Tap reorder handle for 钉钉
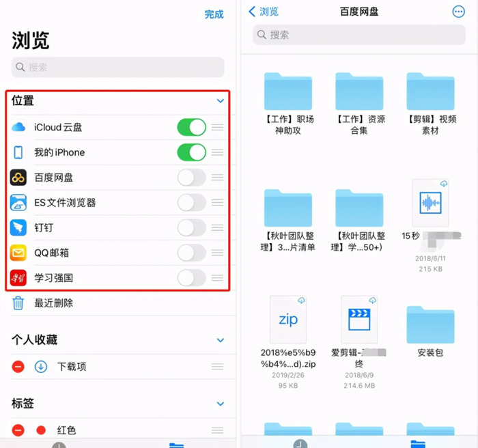The height and width of the screenshot is (448, 478). point(218,227)
